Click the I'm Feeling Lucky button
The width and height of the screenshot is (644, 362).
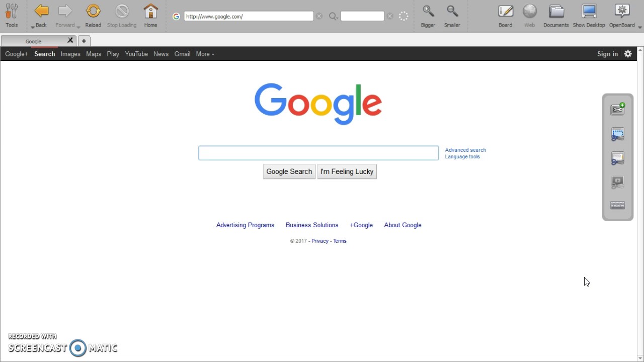[x=347, y=171]
